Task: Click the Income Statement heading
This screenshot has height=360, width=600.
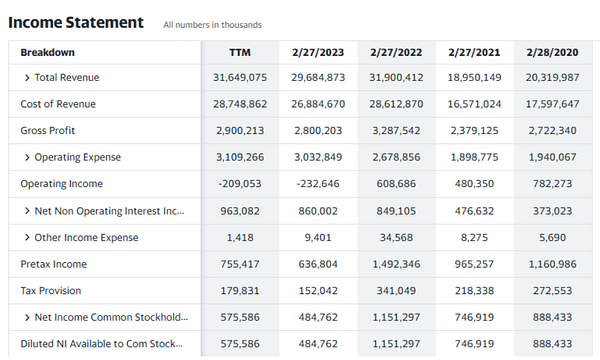Action: pos(76,23)
